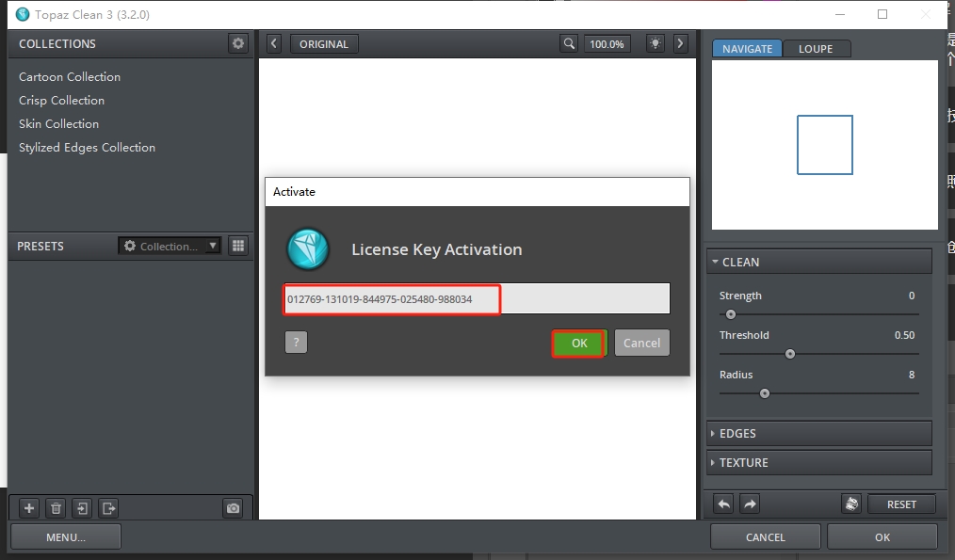Click the redo arrow icon

750,504
